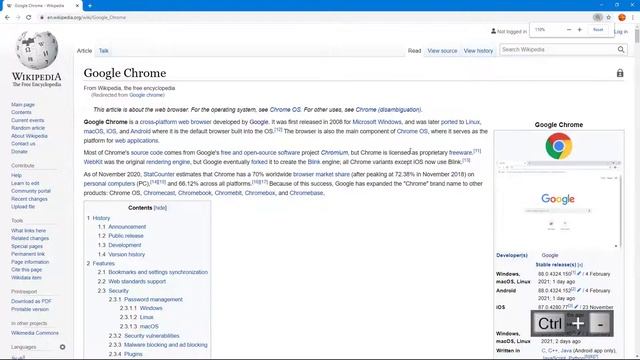Open the View source tab
640x360 pixels.
pos(442,51)
